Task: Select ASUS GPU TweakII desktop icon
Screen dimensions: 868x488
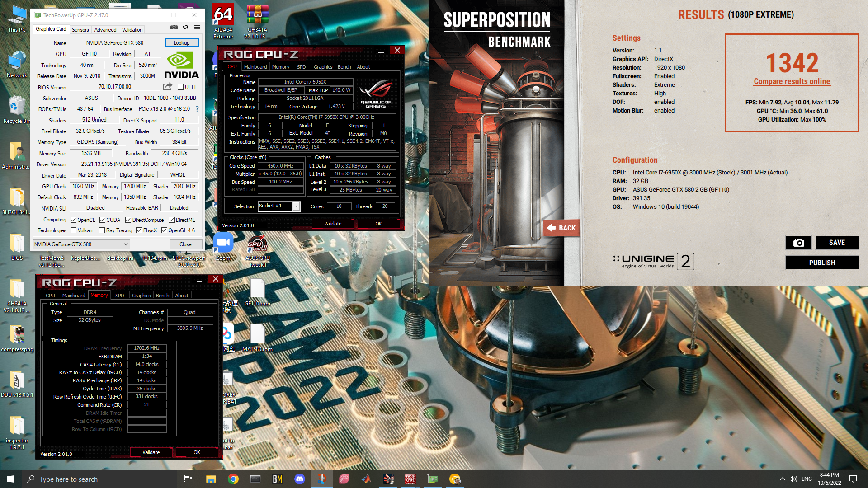Action: [257, 251]
